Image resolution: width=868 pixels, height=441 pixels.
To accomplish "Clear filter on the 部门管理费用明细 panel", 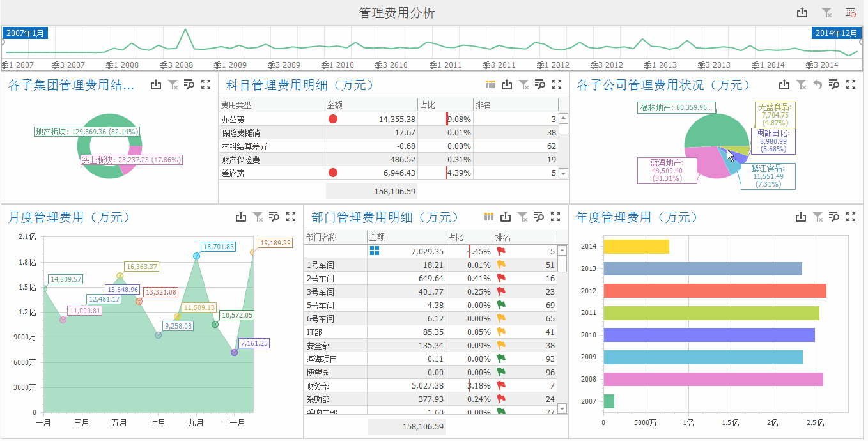I will tap(523, 217).
